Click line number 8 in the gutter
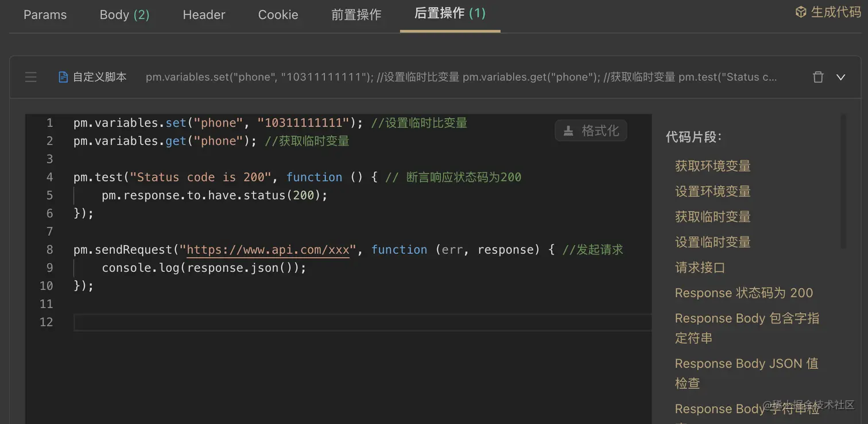The image size is (868, 424). tap(50, 249)
